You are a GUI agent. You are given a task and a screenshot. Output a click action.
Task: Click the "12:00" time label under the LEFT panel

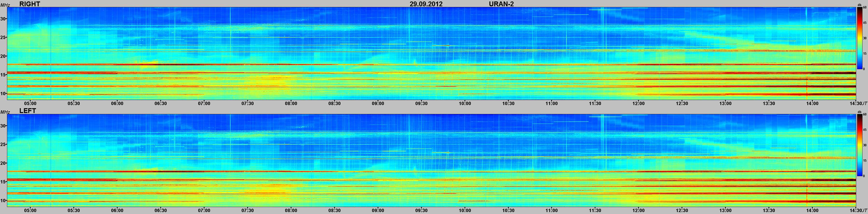click(x=639, y=211)
